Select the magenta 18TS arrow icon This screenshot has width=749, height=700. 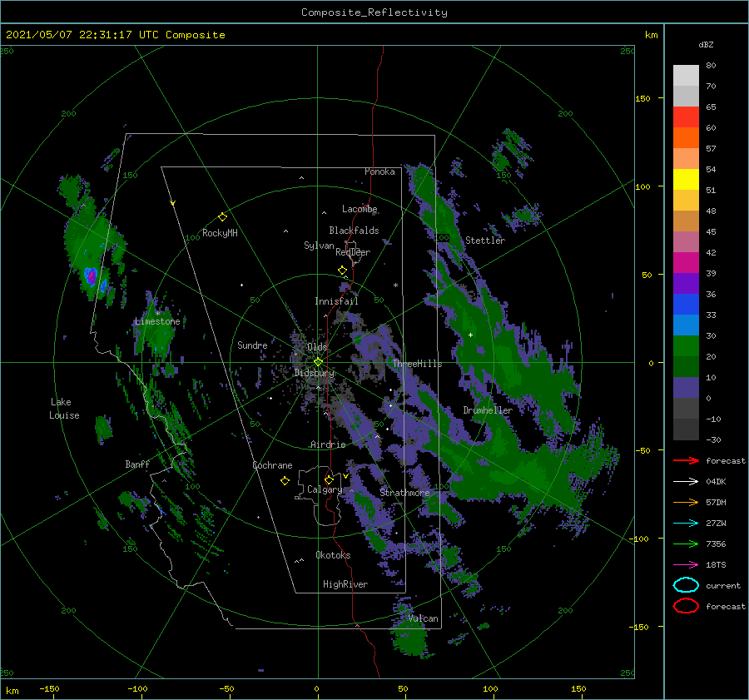[x=686, y=565]
